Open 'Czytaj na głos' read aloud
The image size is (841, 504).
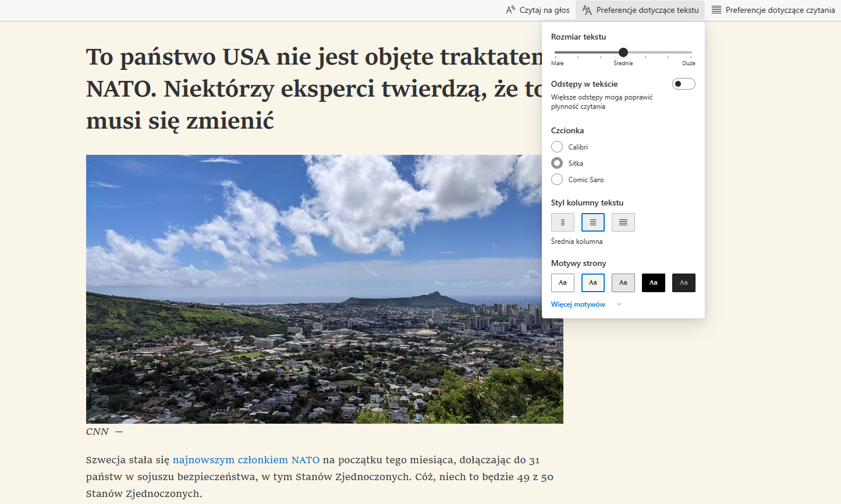pyautogui.click(x=538, y=10)
